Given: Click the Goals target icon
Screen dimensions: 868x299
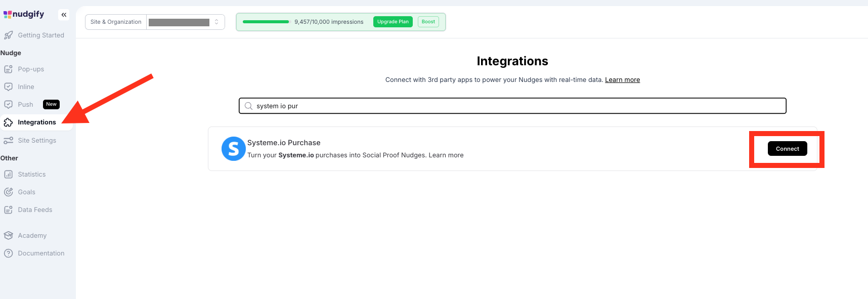Looking at the screenshot, I should coord(9,192).
